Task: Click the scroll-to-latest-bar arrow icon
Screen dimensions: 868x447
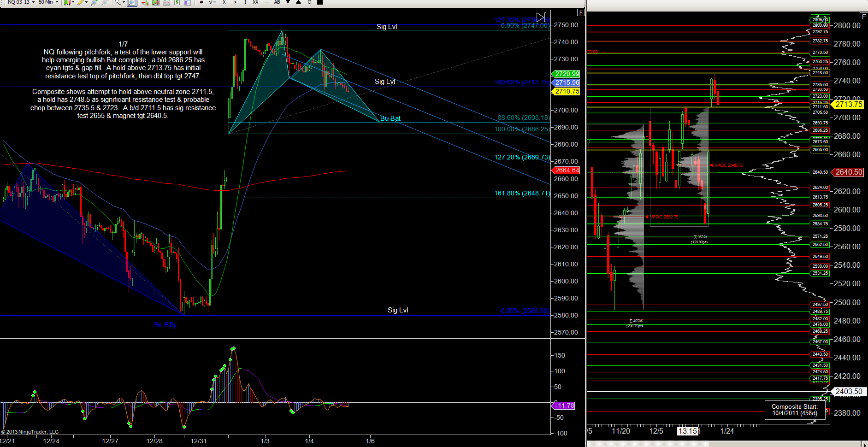Action: (542, 18)
